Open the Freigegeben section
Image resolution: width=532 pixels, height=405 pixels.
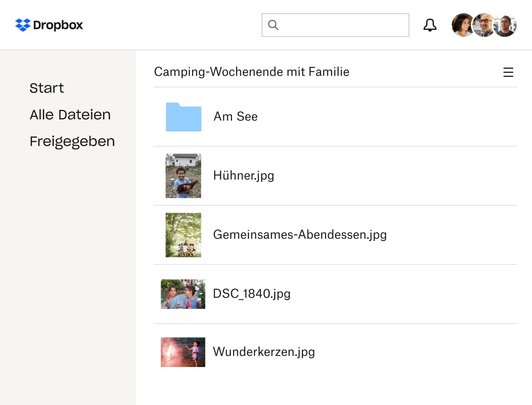[72, 141]
